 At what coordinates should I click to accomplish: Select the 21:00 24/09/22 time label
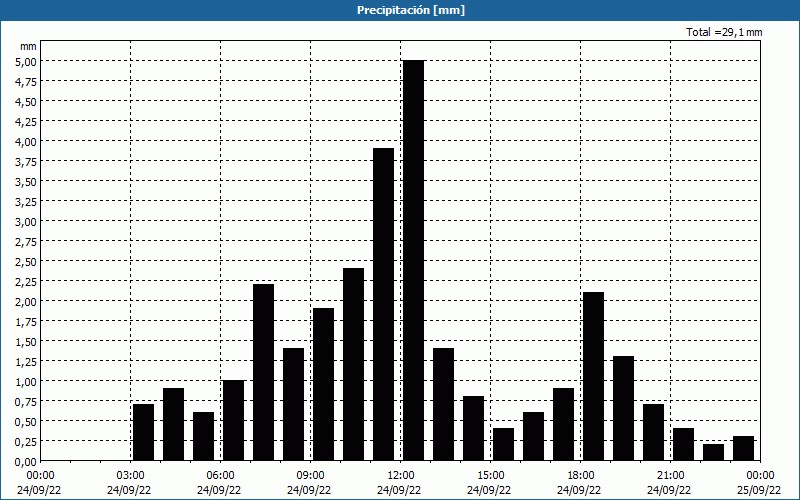click(x=670, y=483)
